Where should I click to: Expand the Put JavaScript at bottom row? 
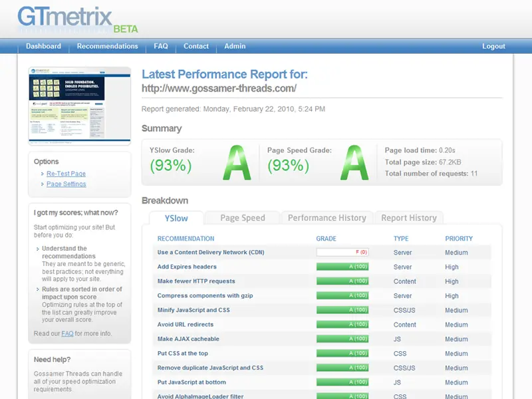[322, 382]
